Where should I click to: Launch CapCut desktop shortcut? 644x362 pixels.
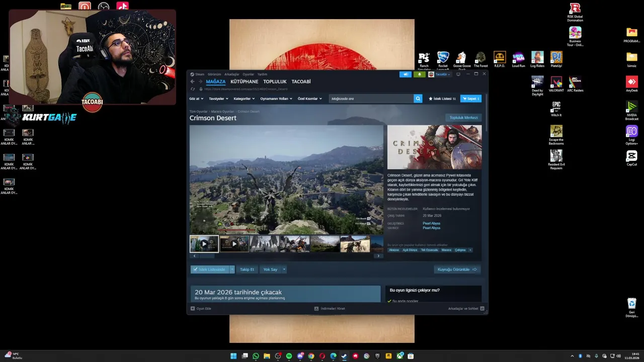pos(632,159)
